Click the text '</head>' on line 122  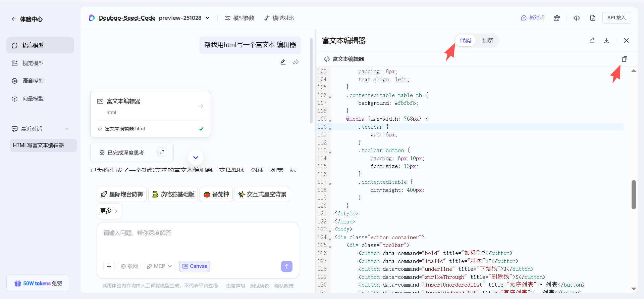[345, 222]
